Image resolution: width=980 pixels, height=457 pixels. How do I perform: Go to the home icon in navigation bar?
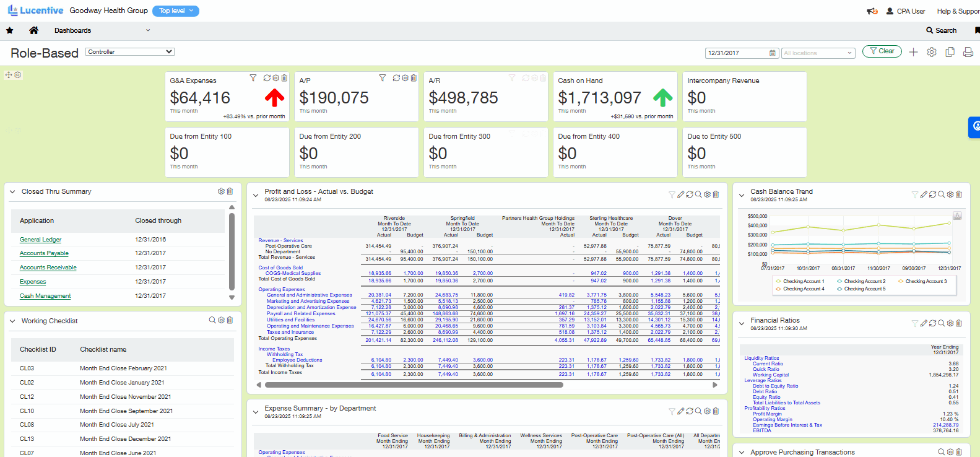pyautogui.click(x=33, y=30)
